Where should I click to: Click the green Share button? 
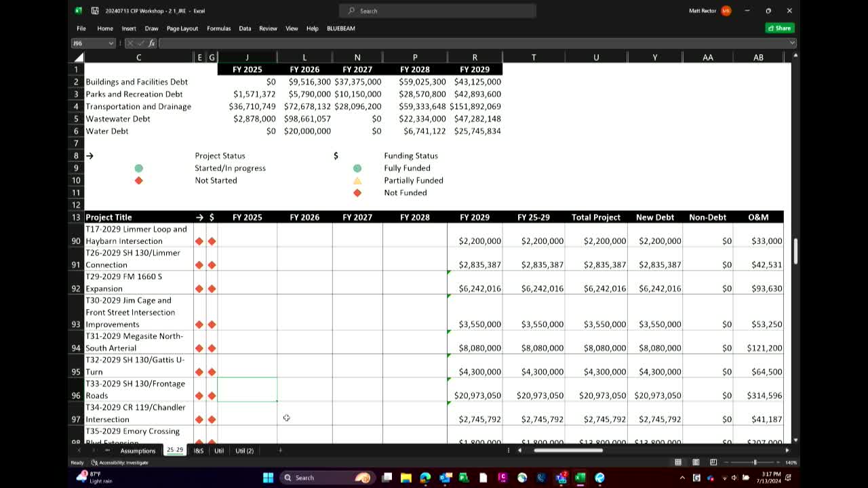click(779, 28)
